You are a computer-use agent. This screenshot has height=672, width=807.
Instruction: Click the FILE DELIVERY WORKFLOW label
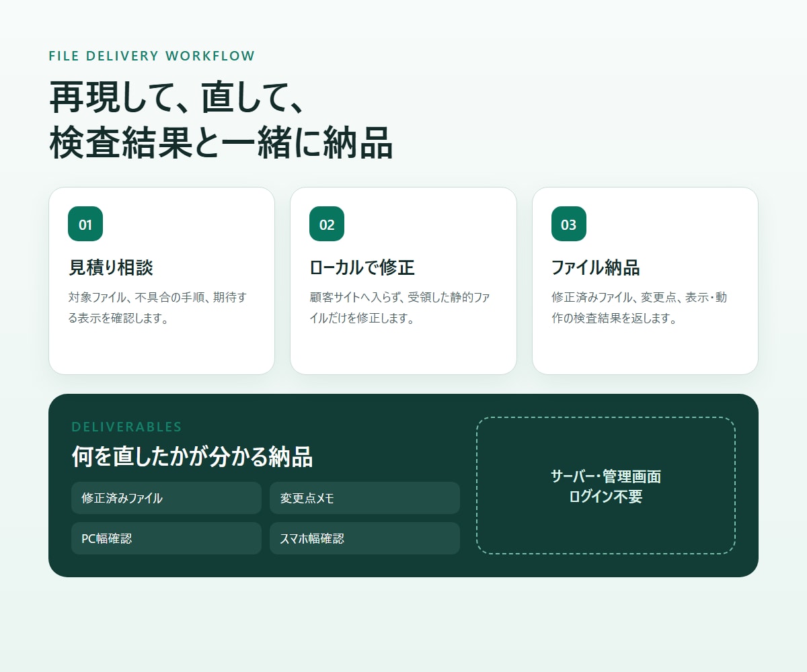coord(152,56)
